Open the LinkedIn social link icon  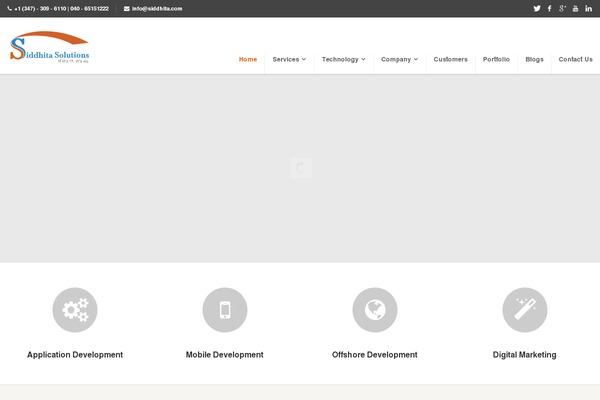point(588,8)
